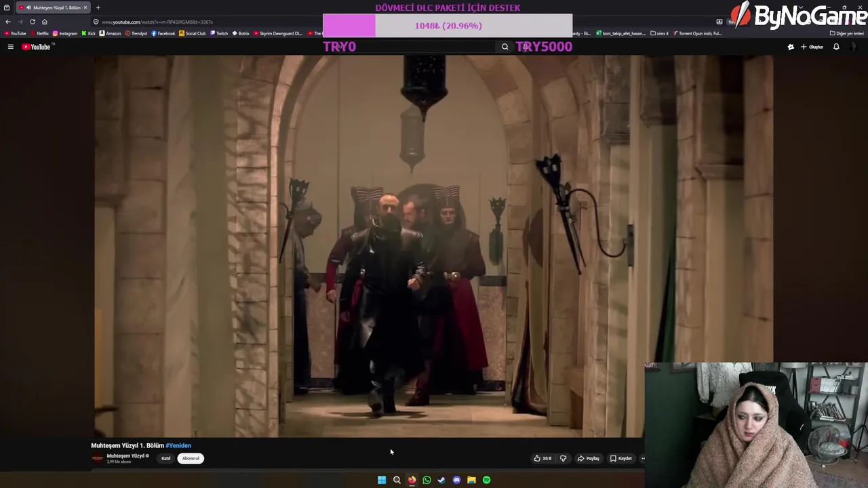This screenshot has width=868, height=488.
Task: Open Discord from the taskbar
Action: tap(456, 480)
